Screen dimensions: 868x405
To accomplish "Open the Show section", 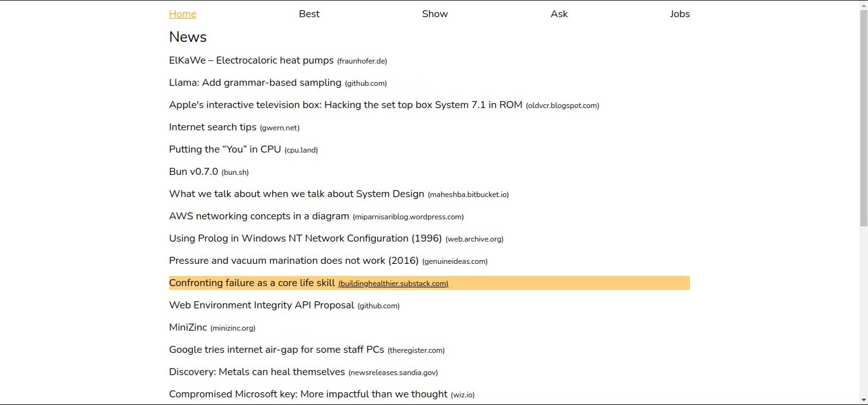I will [435, 13].
